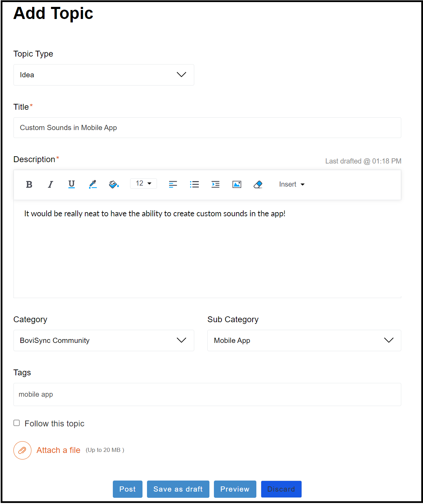The height and width of the screenshot is (504, 423).
Task: Save the topic as draft
Action: click(x=178, y=489)
